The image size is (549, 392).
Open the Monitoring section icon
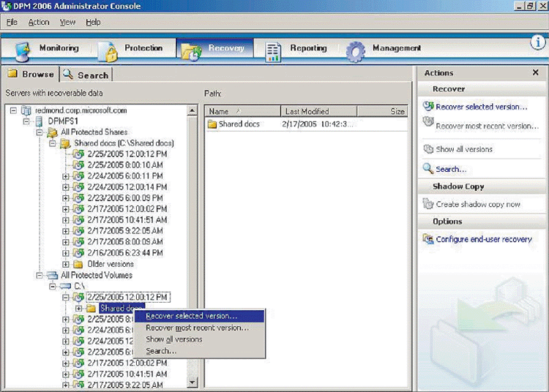[23, 51]
